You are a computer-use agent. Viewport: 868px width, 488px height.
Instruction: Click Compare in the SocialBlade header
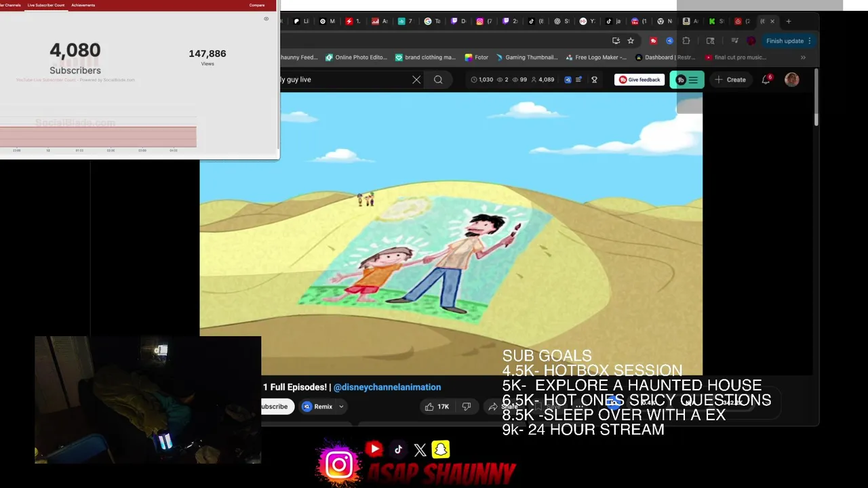[x=257, y=5]
